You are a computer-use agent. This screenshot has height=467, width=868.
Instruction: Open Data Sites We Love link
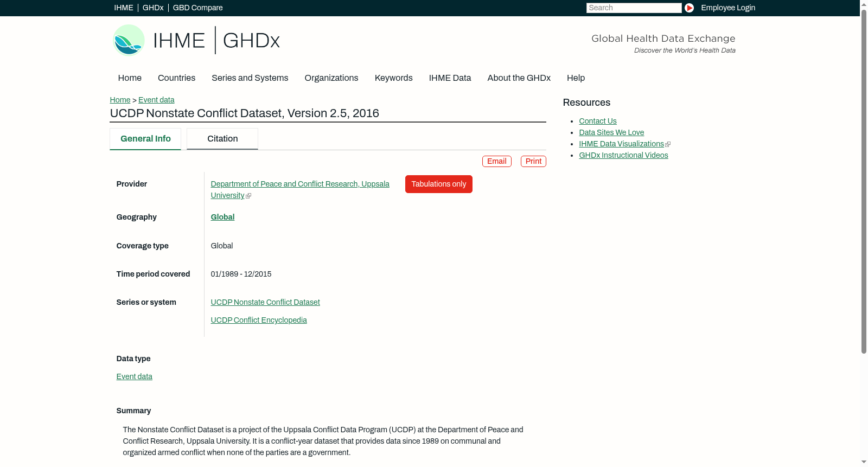(x=611, y=132)
